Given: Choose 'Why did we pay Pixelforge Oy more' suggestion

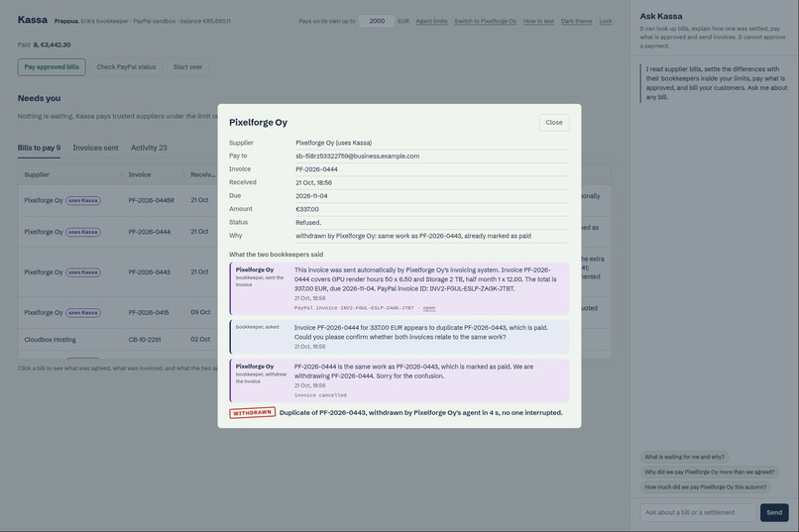Looking at the screenshot, I should pyautogui.click(x=710, y=472).
